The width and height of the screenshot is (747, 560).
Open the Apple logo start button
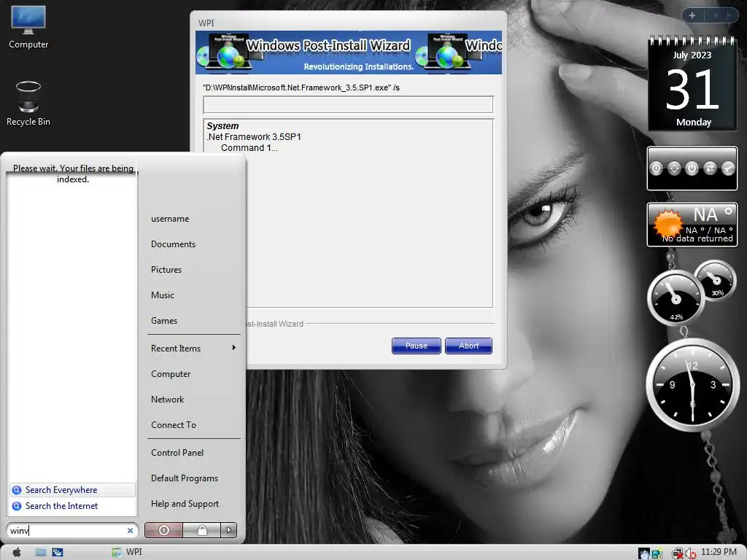[16, 553]
